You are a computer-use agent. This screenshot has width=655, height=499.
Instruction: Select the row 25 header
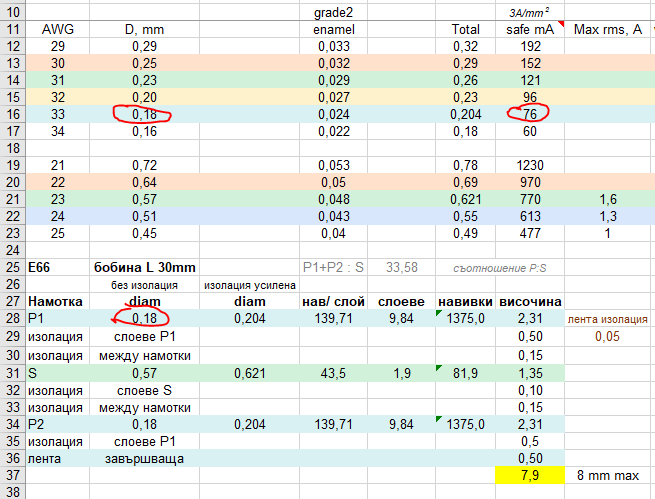12,268
